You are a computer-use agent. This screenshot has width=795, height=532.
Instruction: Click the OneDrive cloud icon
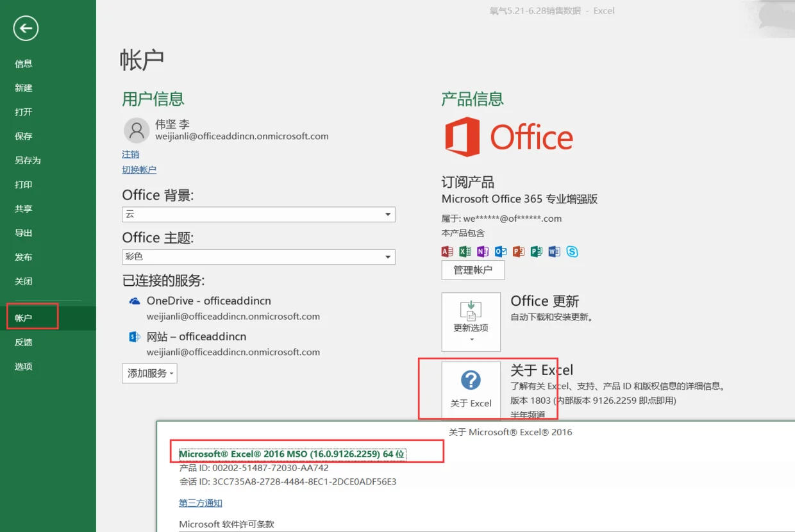coord(135,301)
